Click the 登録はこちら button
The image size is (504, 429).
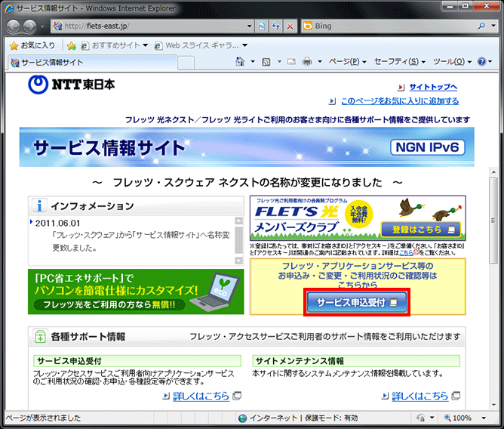421,230
